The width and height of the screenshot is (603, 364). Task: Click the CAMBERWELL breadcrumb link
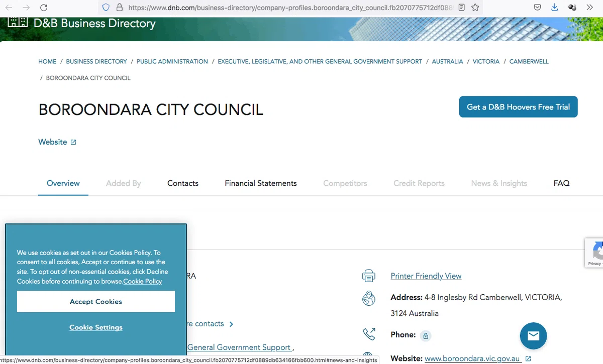(529, 61)
